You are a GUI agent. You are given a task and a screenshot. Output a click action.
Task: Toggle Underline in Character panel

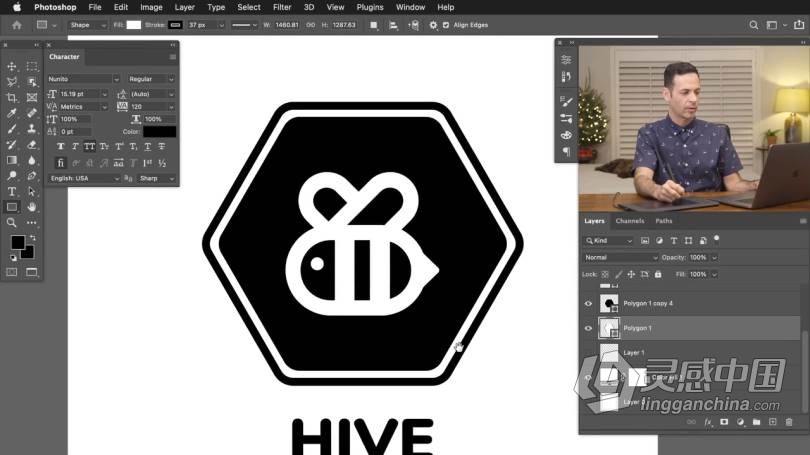[x=148, y=147]
